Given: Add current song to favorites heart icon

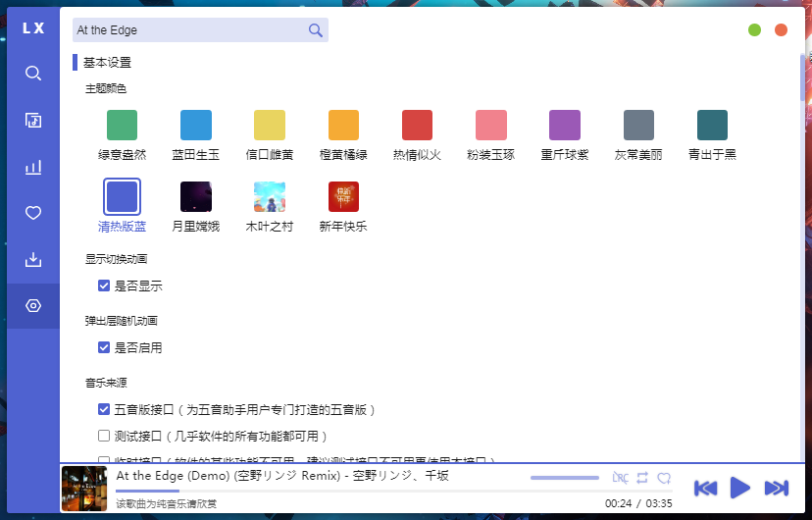Looking at the screenshot, I should 664,478.
